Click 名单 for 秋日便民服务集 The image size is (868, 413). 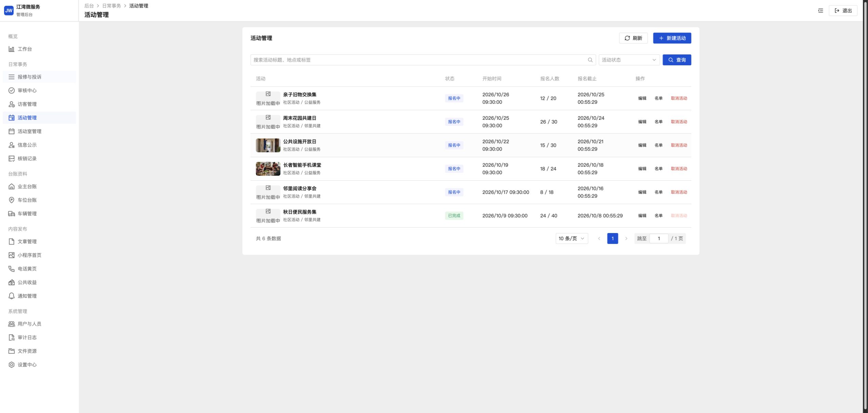point(659,216)
